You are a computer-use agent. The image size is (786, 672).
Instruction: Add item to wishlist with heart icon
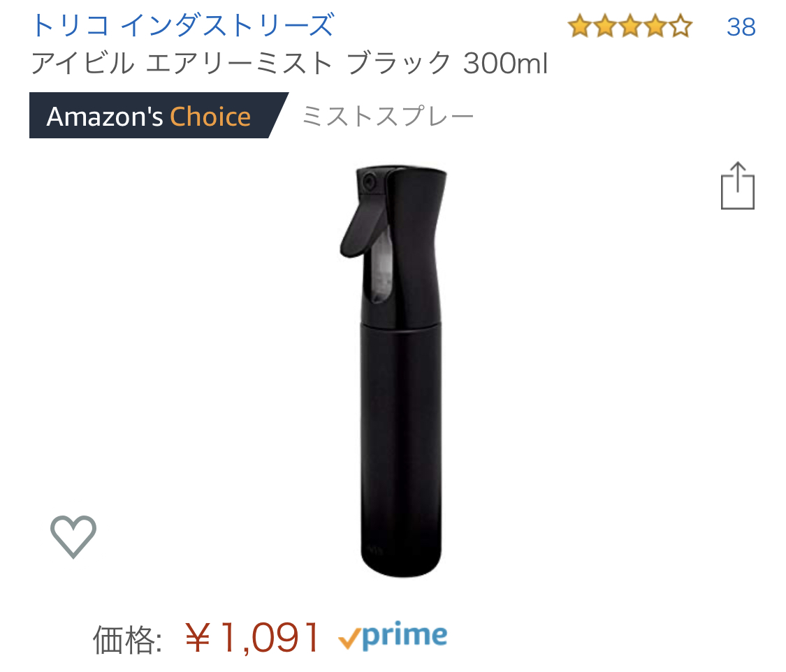coord(73,536)
